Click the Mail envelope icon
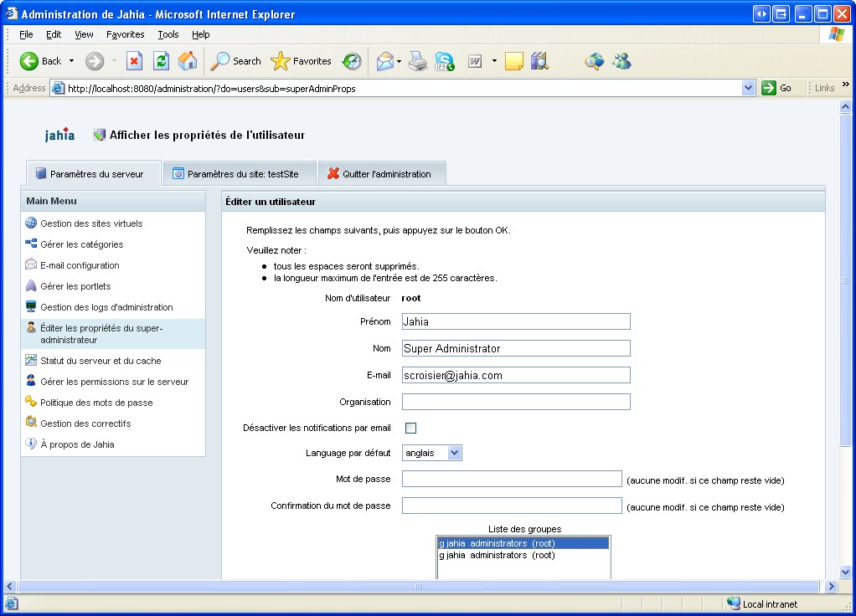This screenshot has height=616, width=856. click(x=385, y=61)
